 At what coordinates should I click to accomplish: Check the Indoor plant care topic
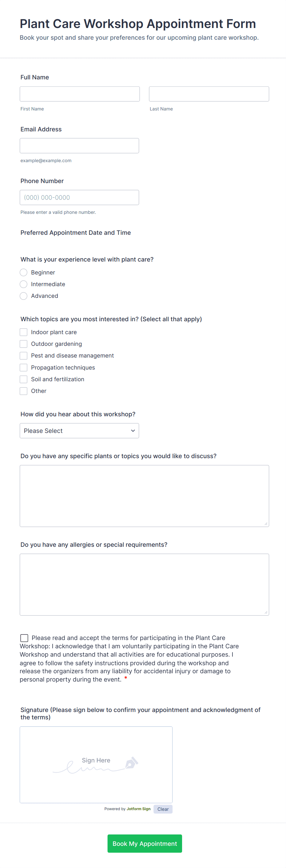coord(24,332)
